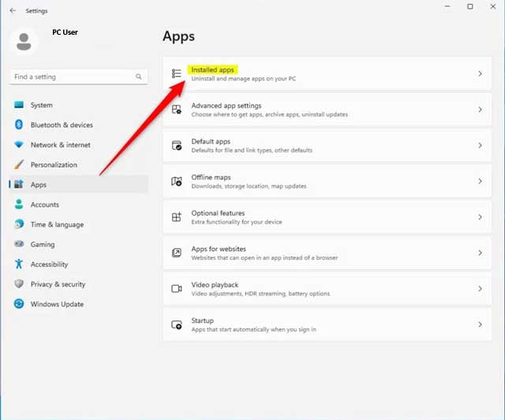Open Windows Update in the sidebar
This screenshot has width=505, height=420.
[57, 304]
